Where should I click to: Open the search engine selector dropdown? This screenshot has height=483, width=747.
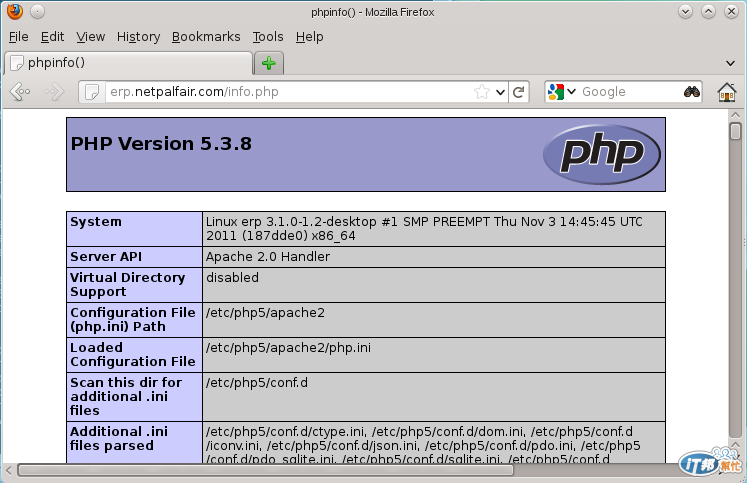pos(572,91)
